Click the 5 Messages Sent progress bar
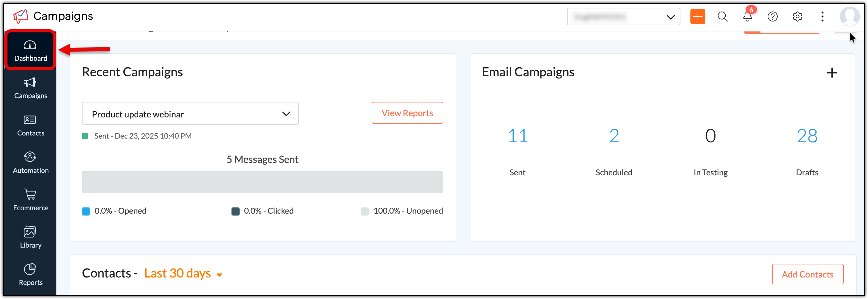The image size is (868, 299). (x=262, y=182)
